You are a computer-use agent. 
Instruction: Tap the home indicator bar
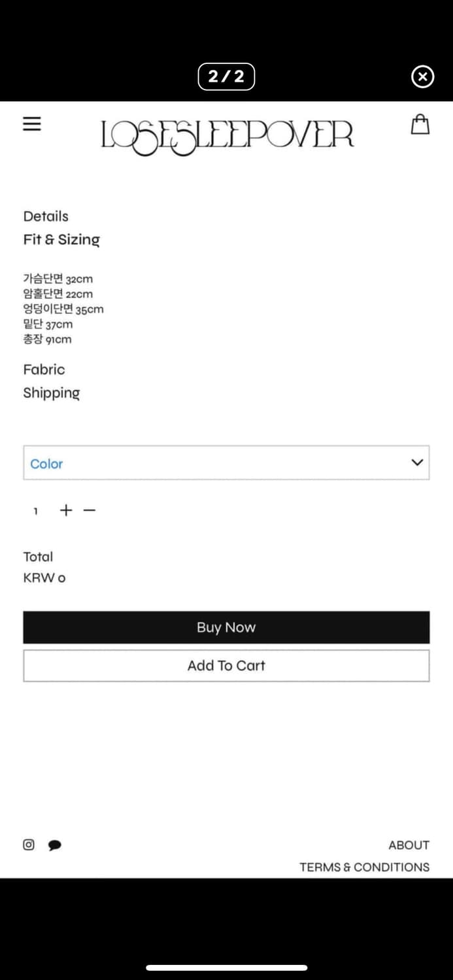pyautogui.click(x=226, y=968)
